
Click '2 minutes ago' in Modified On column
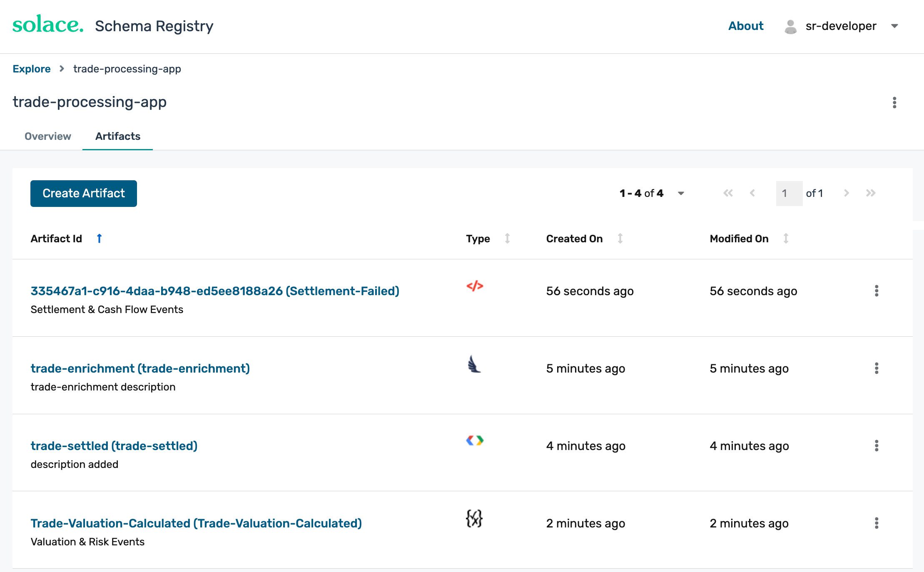(x=749, y=523)
